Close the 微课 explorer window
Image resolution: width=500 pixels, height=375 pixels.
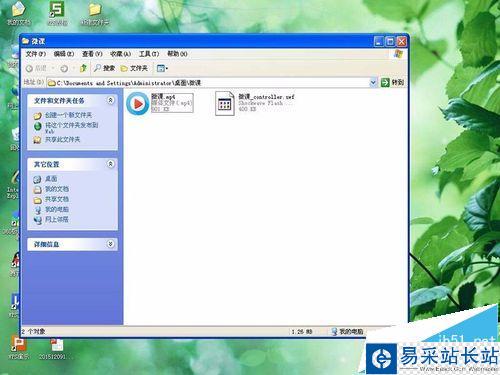401,41
